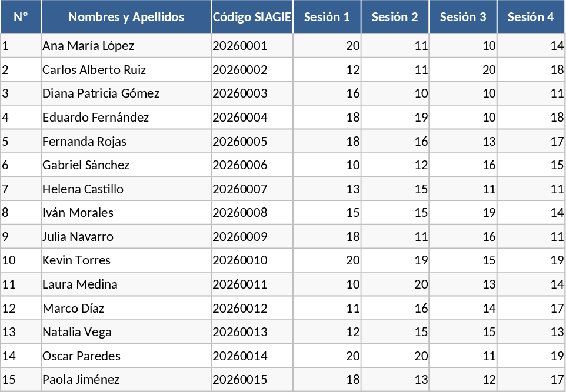Click the N° header cell
This screenshot has width=566, height=392.
click(x=21, y=17)
